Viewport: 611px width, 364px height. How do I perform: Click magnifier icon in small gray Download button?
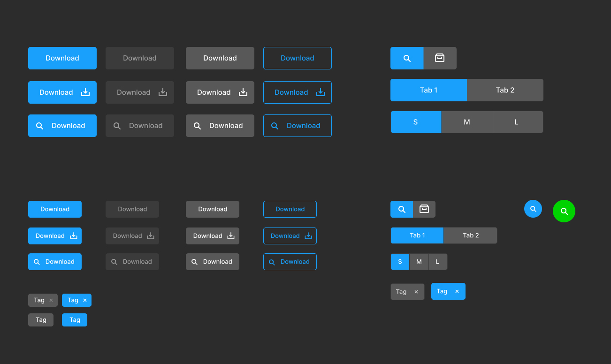coord(194,262)
